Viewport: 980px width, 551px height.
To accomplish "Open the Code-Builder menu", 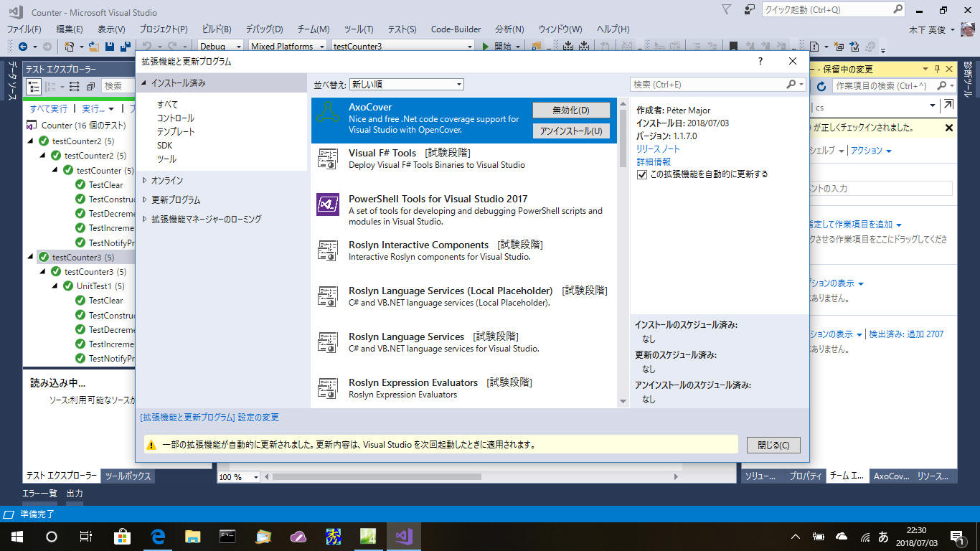I will [x=456, y=29].
